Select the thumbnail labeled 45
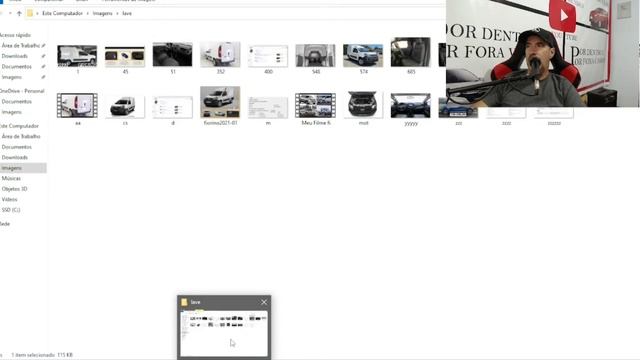This screenshot has width=640, height=360. pyautogui.click(x=125, y=57)
